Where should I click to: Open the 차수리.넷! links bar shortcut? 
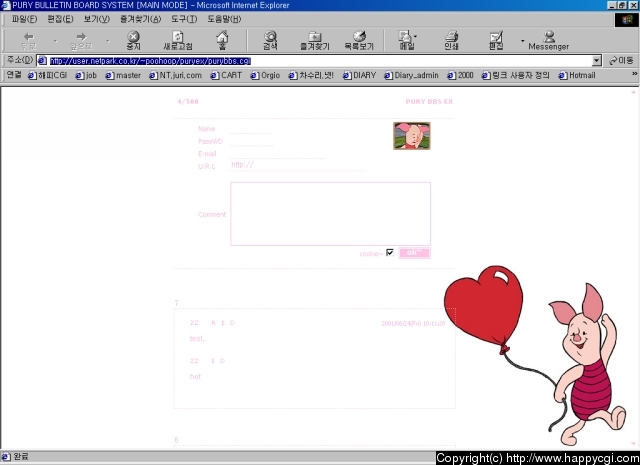coord(311,75)
